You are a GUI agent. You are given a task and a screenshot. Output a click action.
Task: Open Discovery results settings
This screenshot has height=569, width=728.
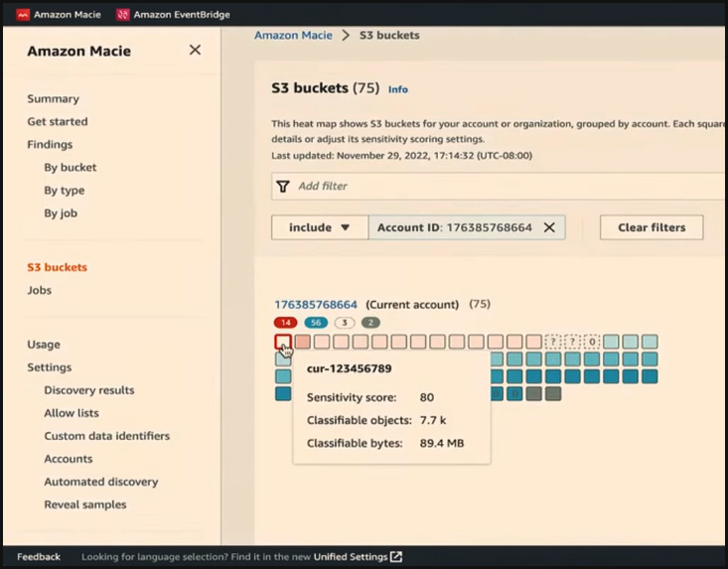[x=89, y=390]
